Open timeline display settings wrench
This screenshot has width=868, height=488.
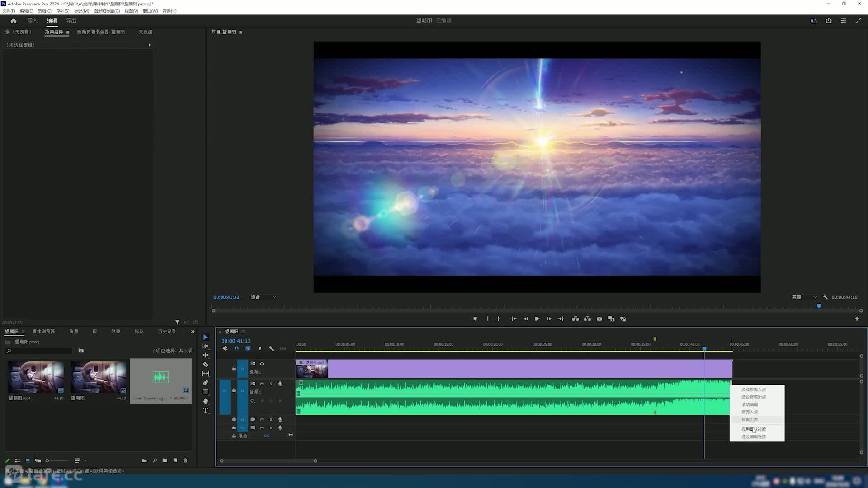pyautogui.click(x=271, y=348)
